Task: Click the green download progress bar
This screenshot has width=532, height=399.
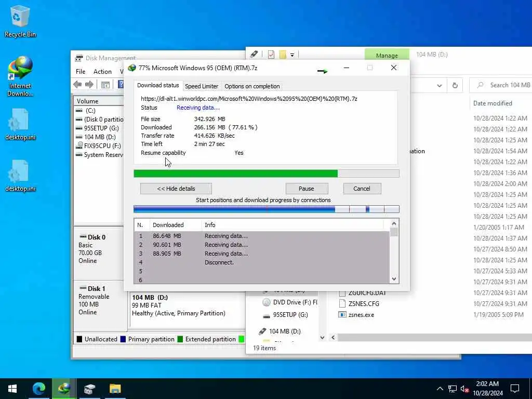Action: (x=267, y=174)
